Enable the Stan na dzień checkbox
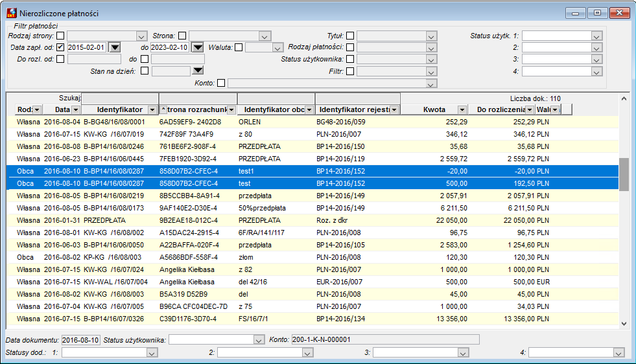 click(145, 71)
